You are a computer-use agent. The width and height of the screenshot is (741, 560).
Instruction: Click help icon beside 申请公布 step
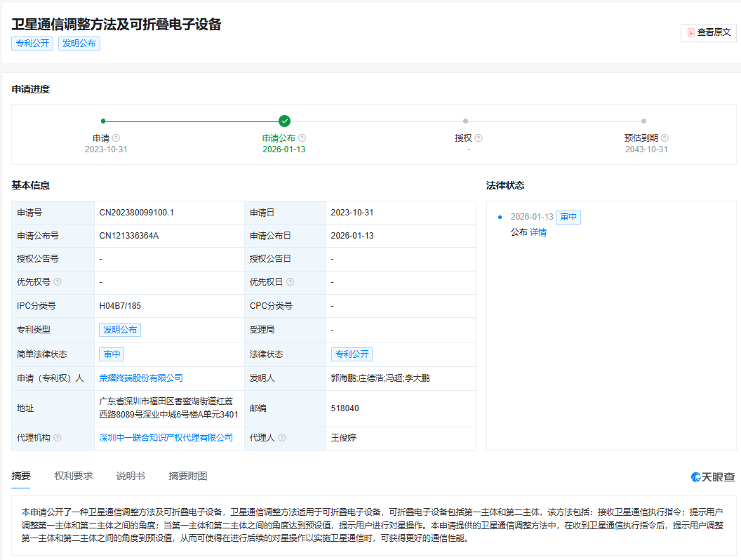pyautogui.click(x=302, y=138)
